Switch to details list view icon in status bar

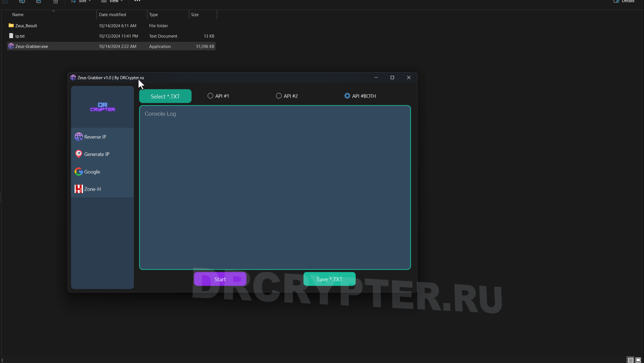631,360
